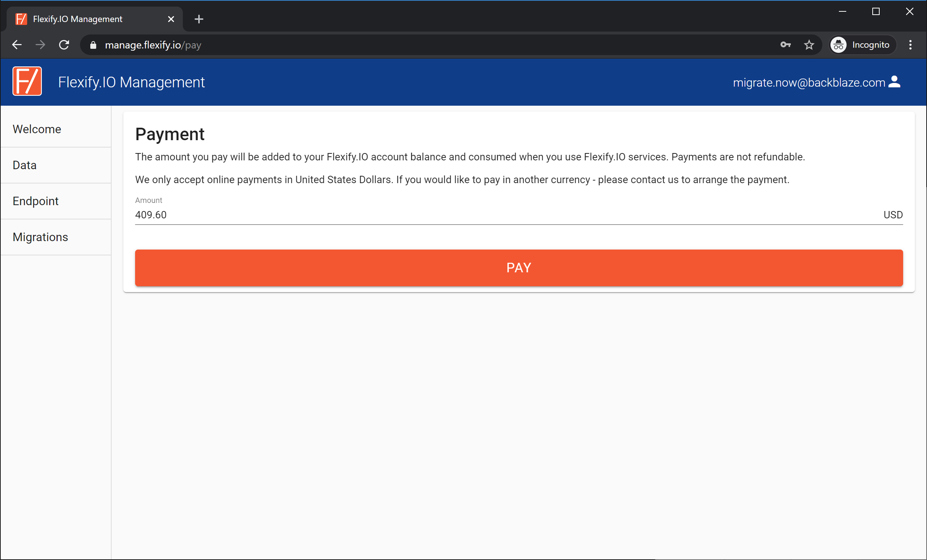Open Endpoint in the sidebar
This screenshot has width=927, height=560.
(x=56, y=201)
